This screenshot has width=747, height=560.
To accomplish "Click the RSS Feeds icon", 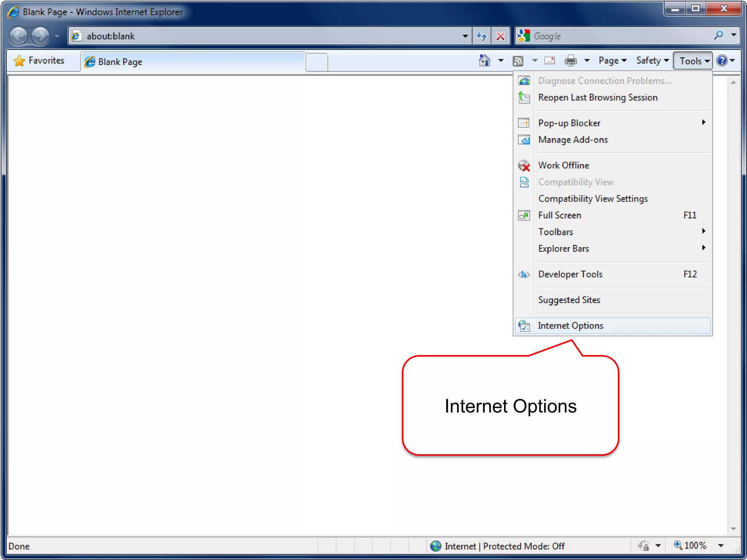I will click(518, 61).
